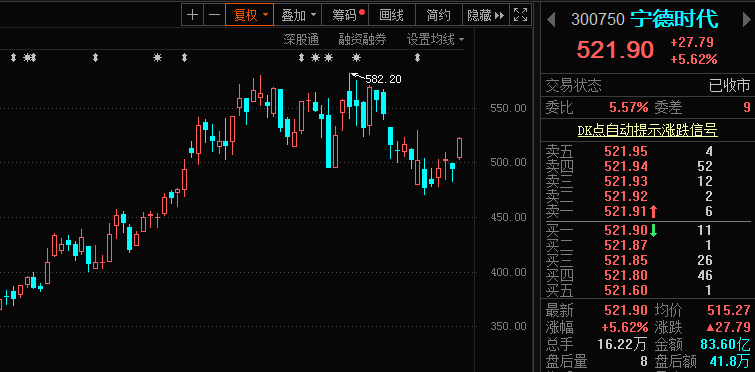Select 卖一 price 521.91
755x372 pixels.
coord(626,211)
